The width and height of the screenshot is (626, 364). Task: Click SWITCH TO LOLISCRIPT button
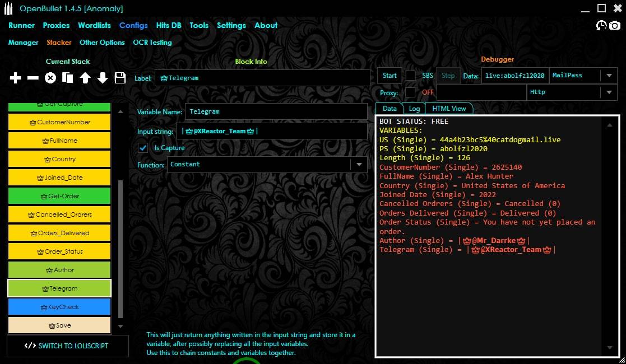tap(67, 346)
